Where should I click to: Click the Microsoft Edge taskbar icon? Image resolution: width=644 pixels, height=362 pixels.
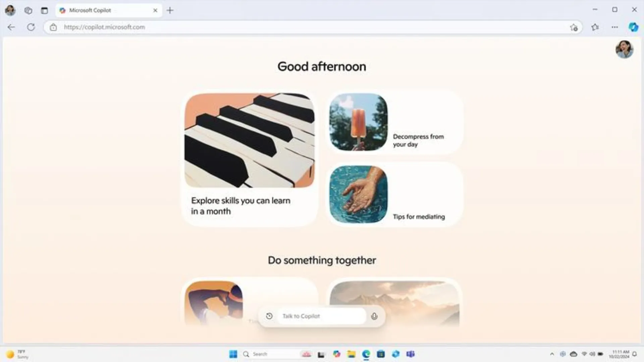[x=367, y=354]
